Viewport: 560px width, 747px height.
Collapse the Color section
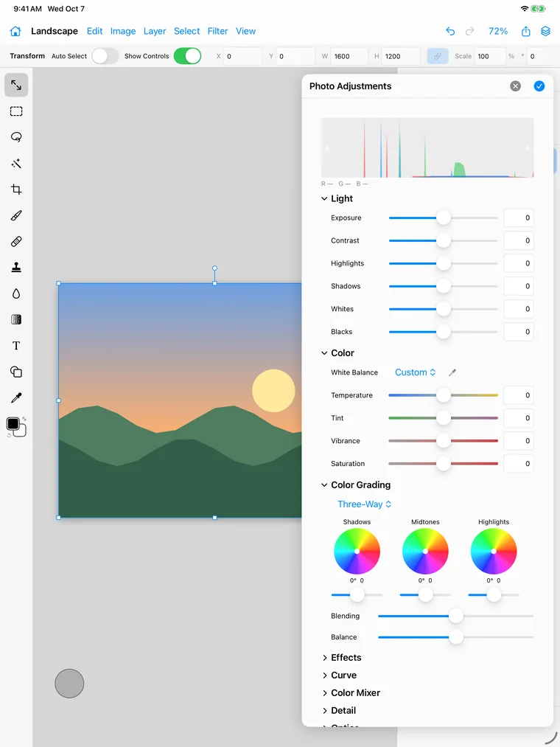pos(324,353)
